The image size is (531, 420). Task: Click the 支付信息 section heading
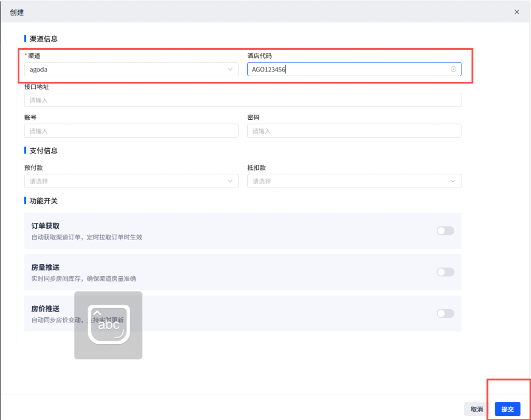pos(44,150)
